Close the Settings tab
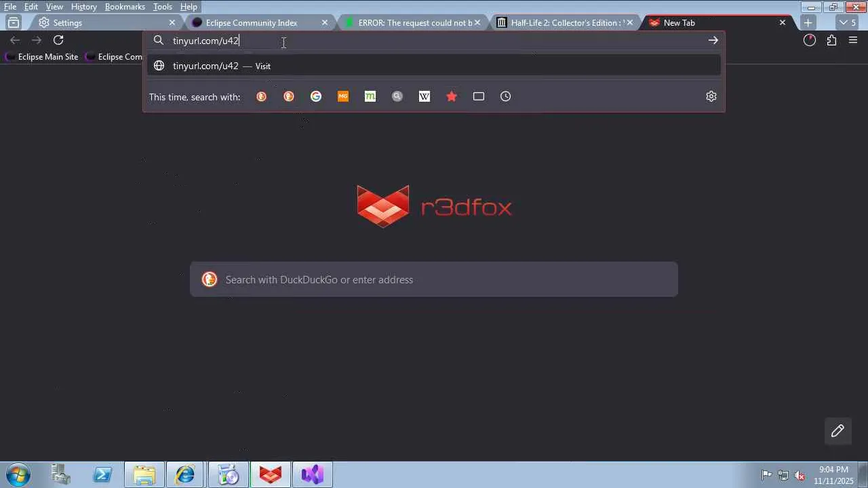Screen dimensions: 868x488 pyautogui.click(x=172, y=22)
